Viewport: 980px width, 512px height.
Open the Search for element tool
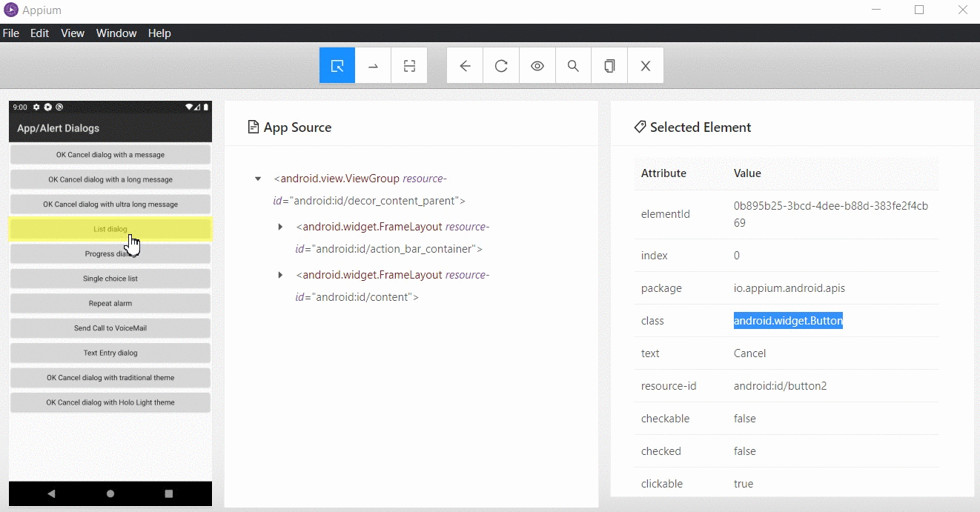pyautogui.click(x=573, y=65)
